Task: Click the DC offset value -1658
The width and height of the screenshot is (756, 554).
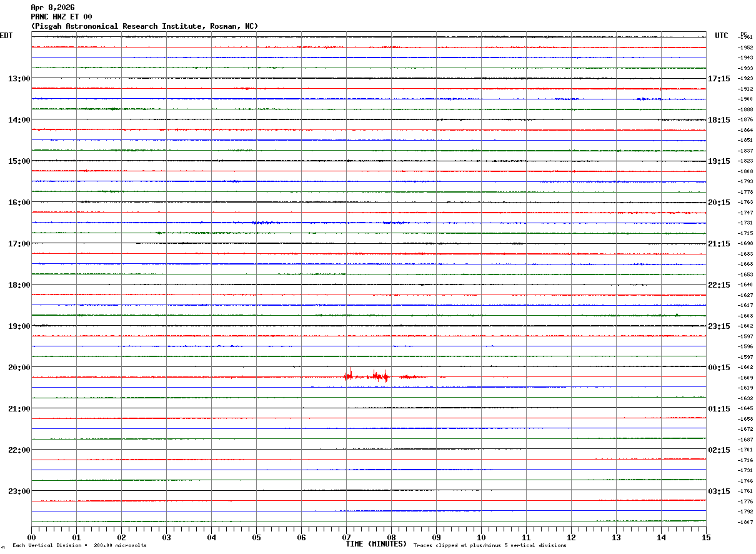Action: click(x=745, y=419)
